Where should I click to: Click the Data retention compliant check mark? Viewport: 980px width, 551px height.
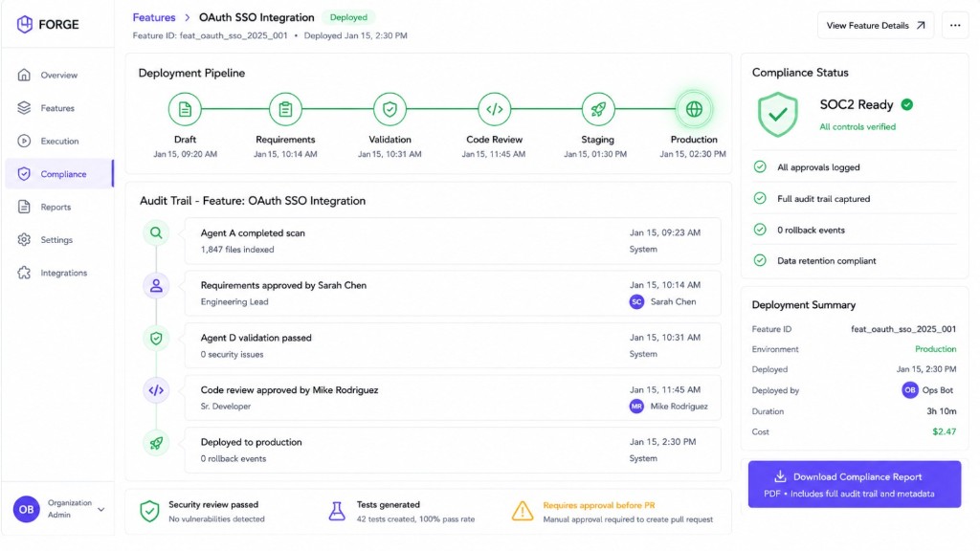click(760, 260)
